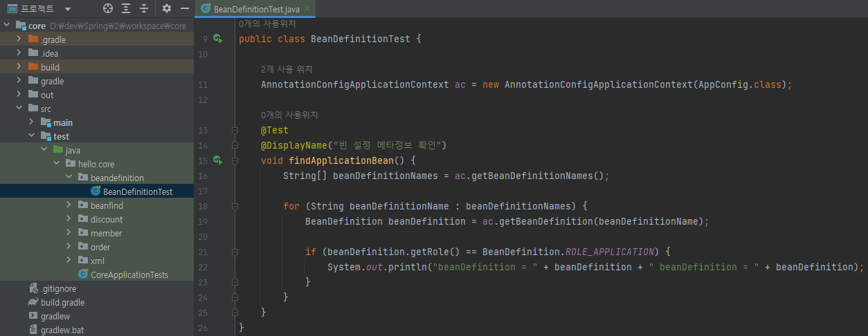Fold the for loop on line 18

point(235,206)
